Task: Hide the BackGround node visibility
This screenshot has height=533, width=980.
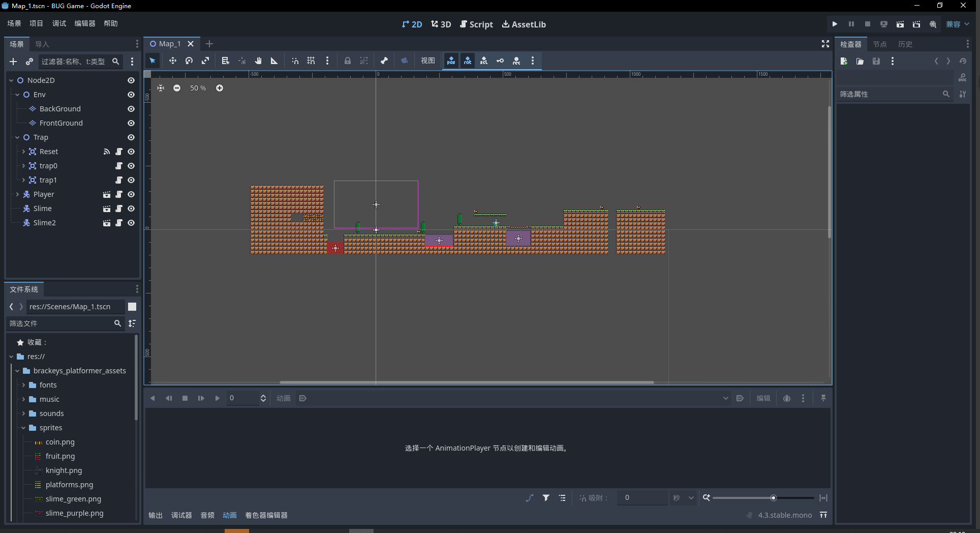Action: pyautogui.click(x=131, y=109)
